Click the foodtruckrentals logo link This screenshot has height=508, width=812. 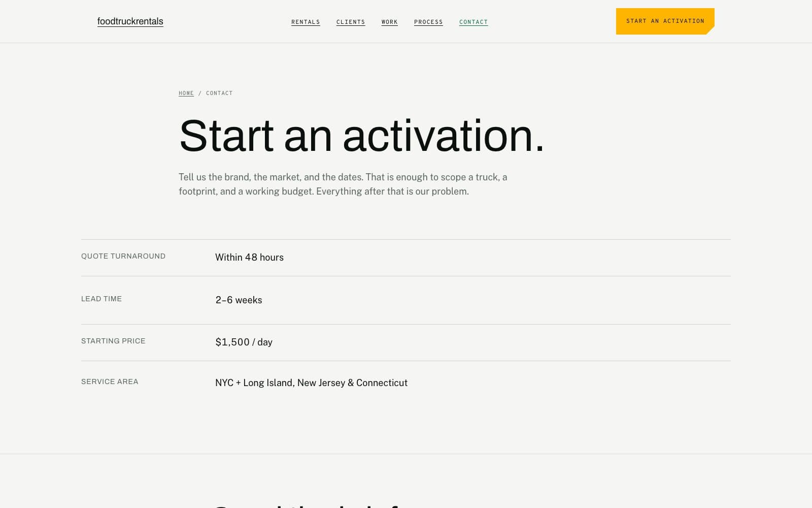(x=130, y=21)
